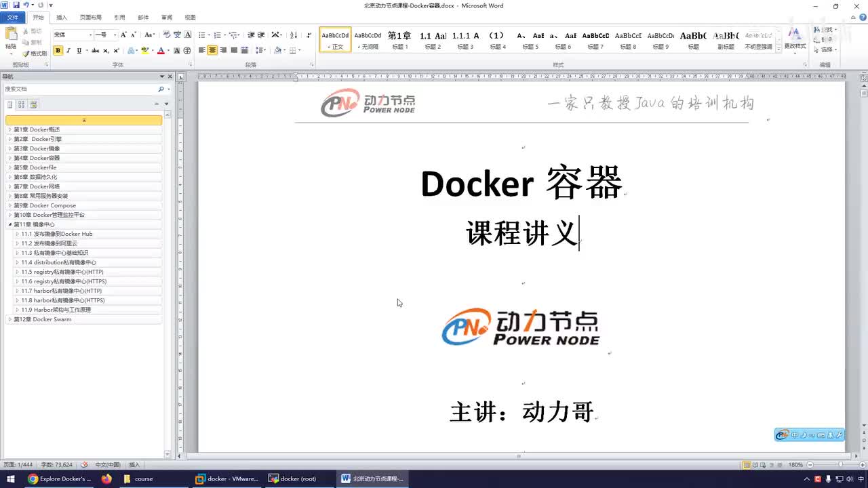Open the font size dropdown
The width and height of the screenshot is (868, 488).
[115, 35]
